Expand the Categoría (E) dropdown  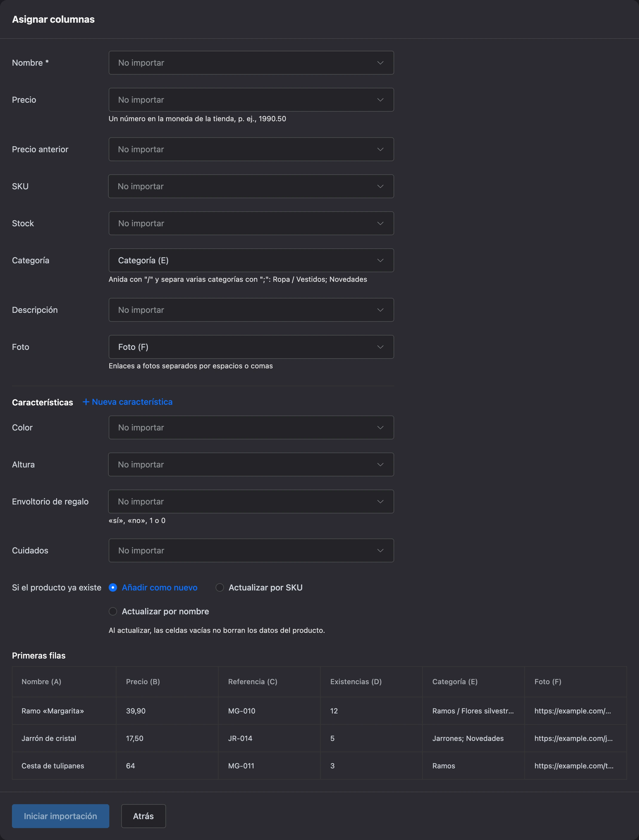point(251,261)
